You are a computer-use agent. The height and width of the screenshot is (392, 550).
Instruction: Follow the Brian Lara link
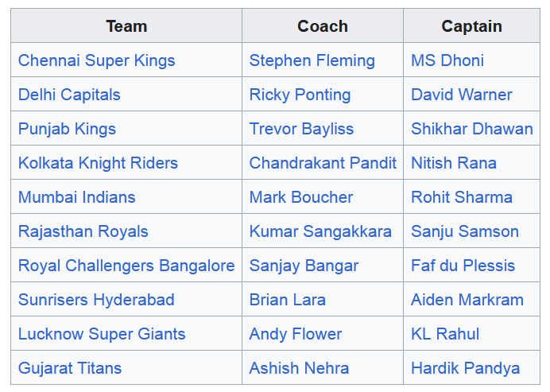point(287,300)
